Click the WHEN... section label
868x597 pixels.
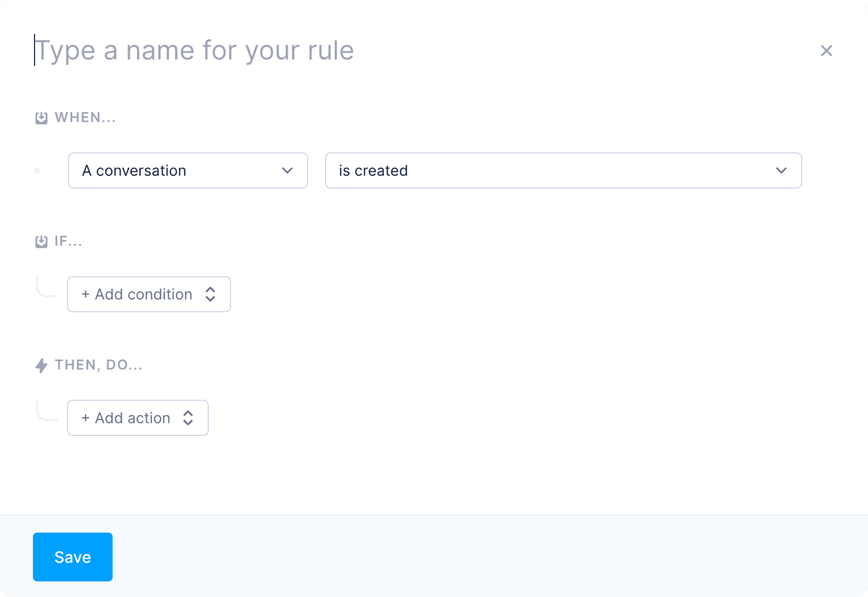click(85, 117)
